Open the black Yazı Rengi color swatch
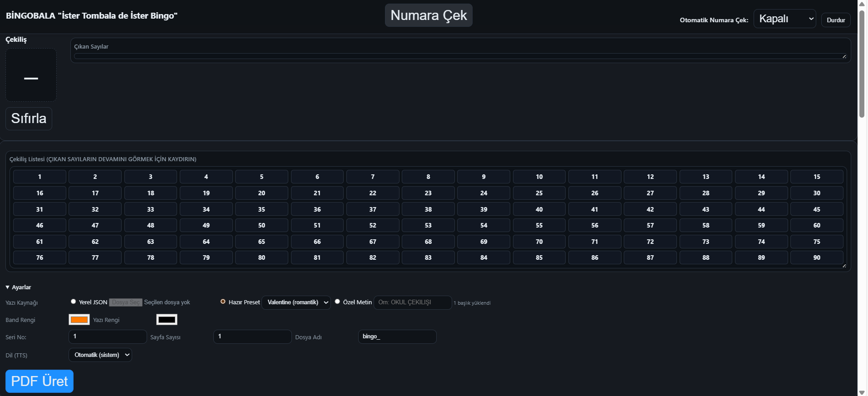The width and height of the screenshot is (868, 396). [167, 320]
